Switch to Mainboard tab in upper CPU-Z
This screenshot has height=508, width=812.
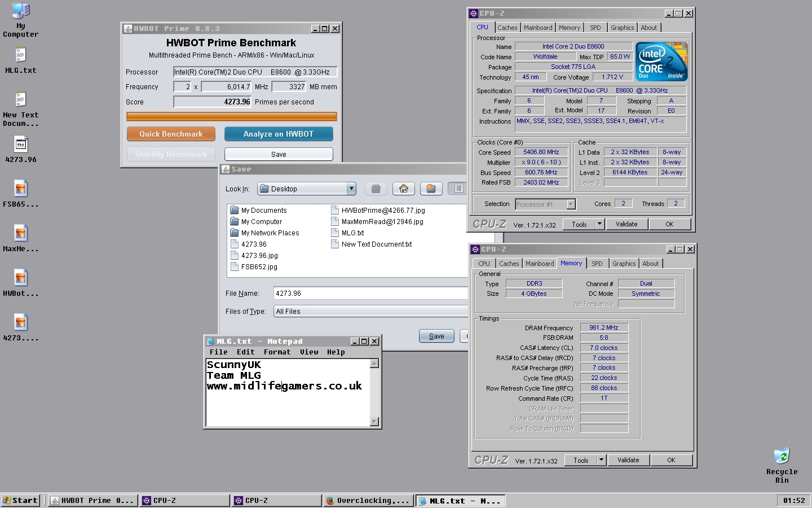click(x=538, y=28)
